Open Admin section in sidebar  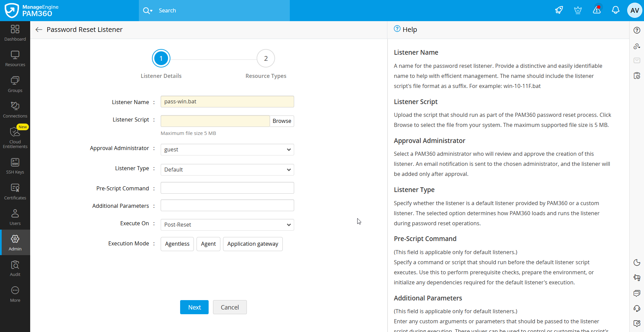[15, 242]
